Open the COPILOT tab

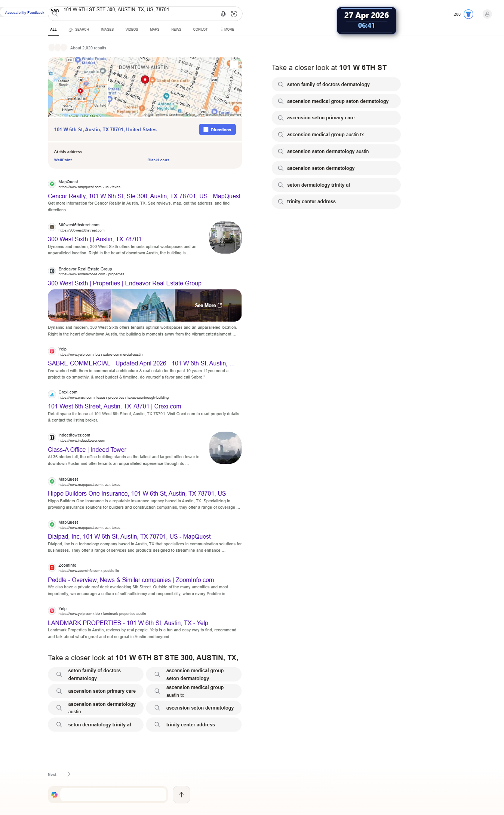[x=200, y=29]
